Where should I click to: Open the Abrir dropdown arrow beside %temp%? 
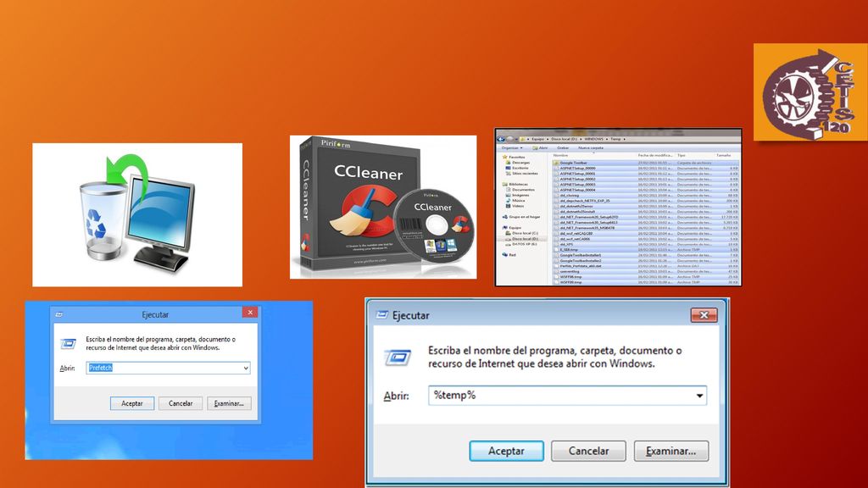pyautogui.click(x=699, y=396)
